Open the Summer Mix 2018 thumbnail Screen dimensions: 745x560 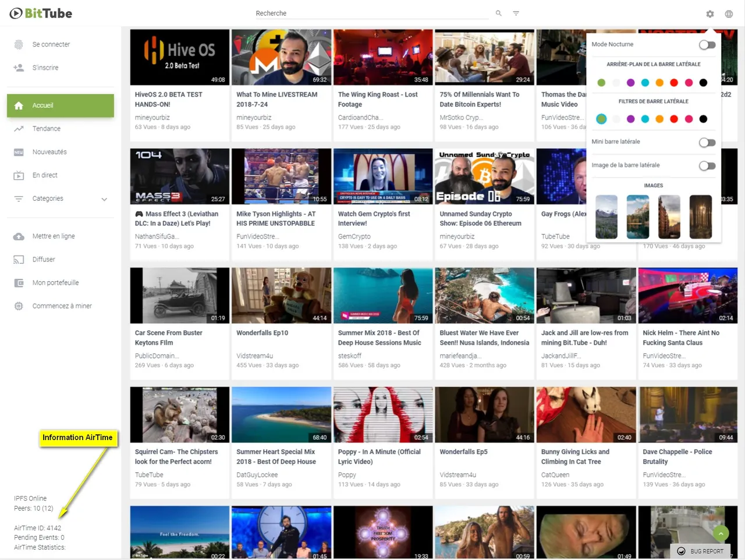[x=383, y=296]
